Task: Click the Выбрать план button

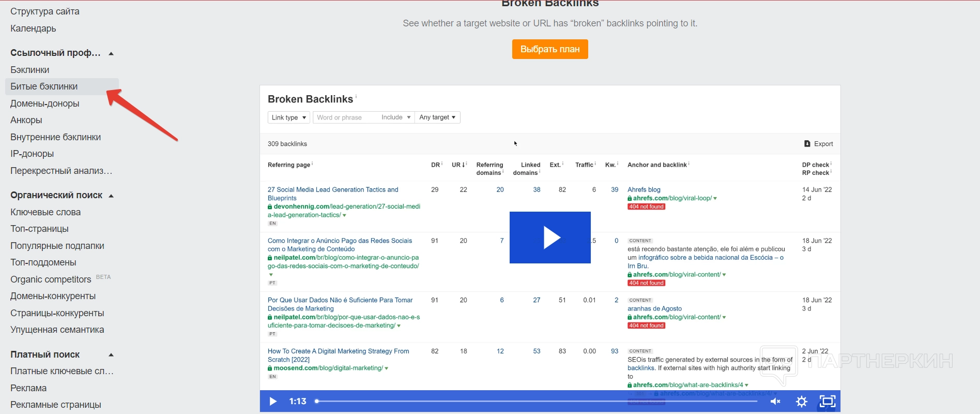Action: click(x=550, y=49)
